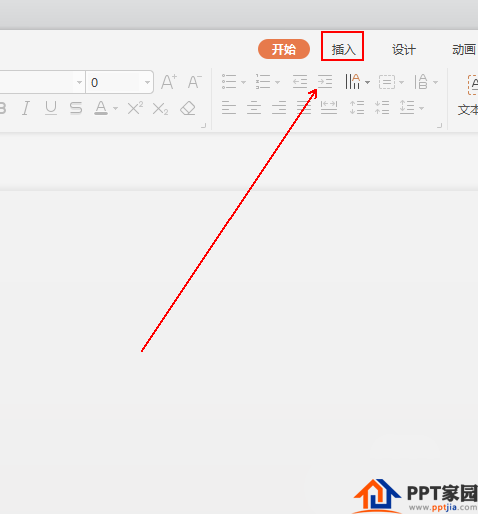The image size is (478, 514).
Task: Clear formatting with the eraser icon
Action: point(188,108)
